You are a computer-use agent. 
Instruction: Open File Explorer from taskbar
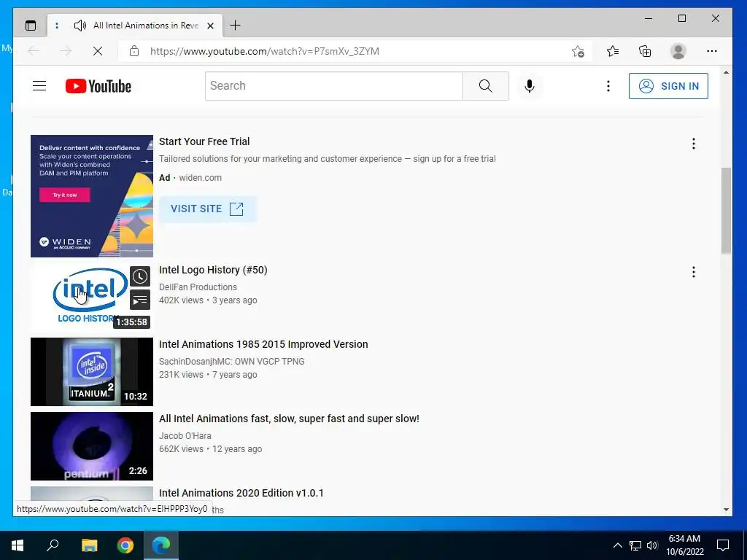pos(89,545)
